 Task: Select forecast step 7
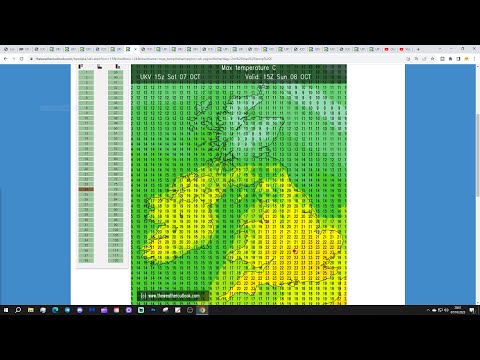click(86, 103)
